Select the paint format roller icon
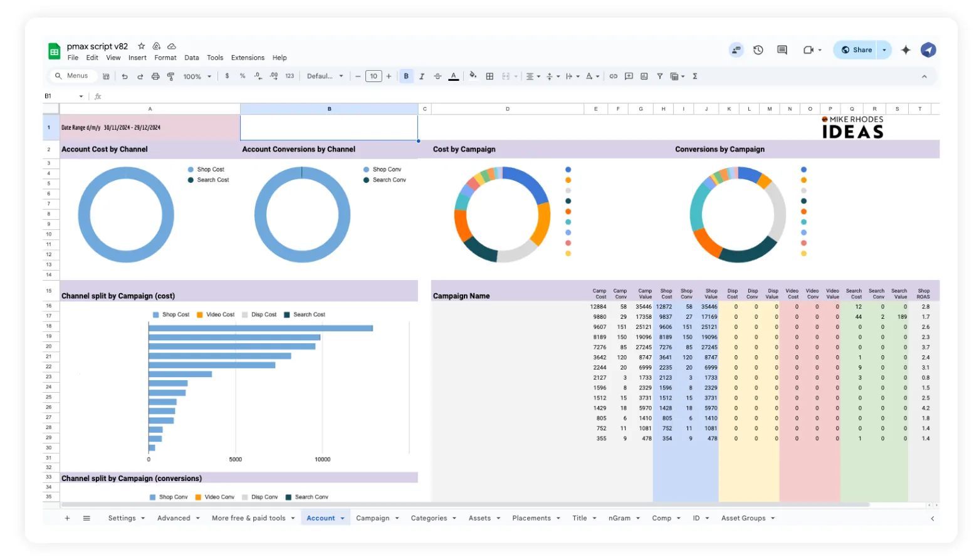 (170, 76)
